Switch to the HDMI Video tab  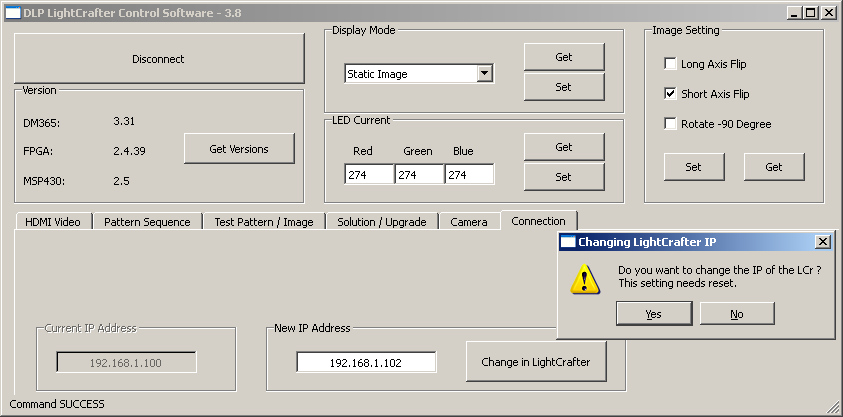tap(53, 221)
